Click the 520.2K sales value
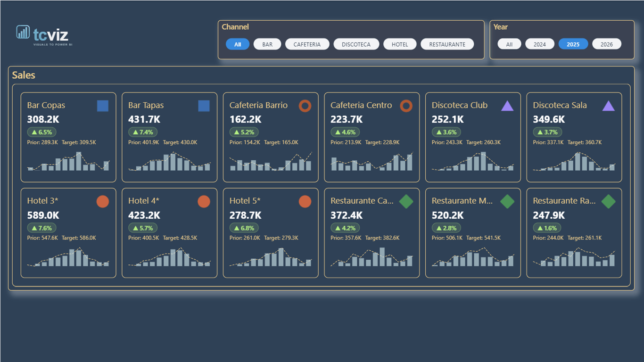644x362 pixels. tap(448, 215)
